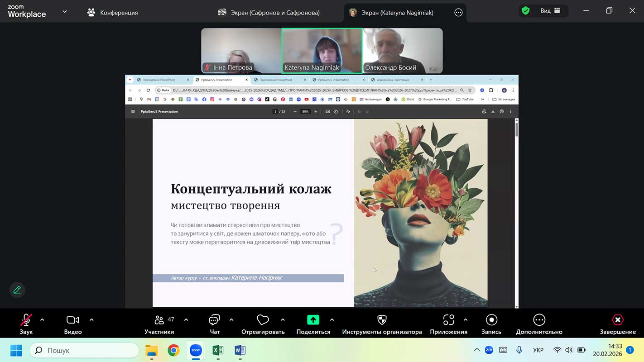
Task: Expand video options arrow next to Видео
Action: (x=91, y=320)
